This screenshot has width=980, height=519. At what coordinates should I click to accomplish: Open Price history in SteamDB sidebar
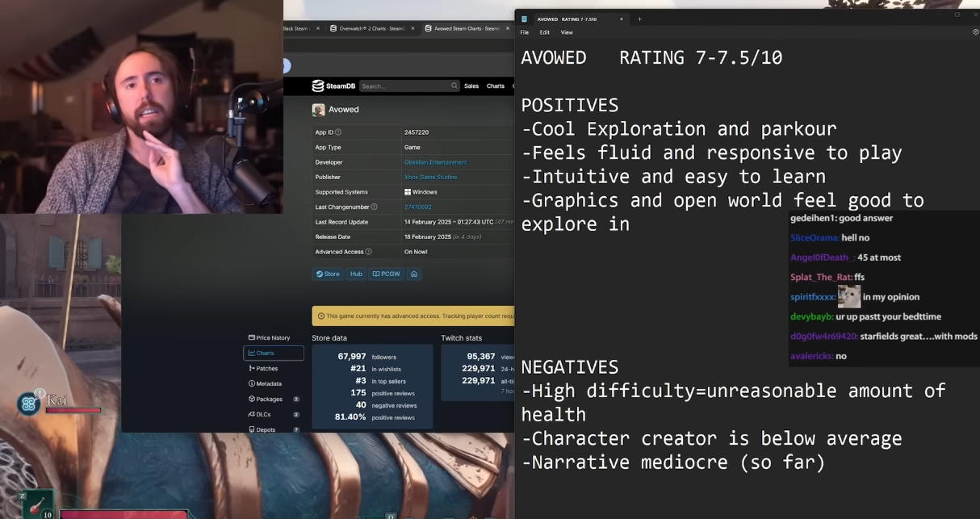(x=274, y=337)
